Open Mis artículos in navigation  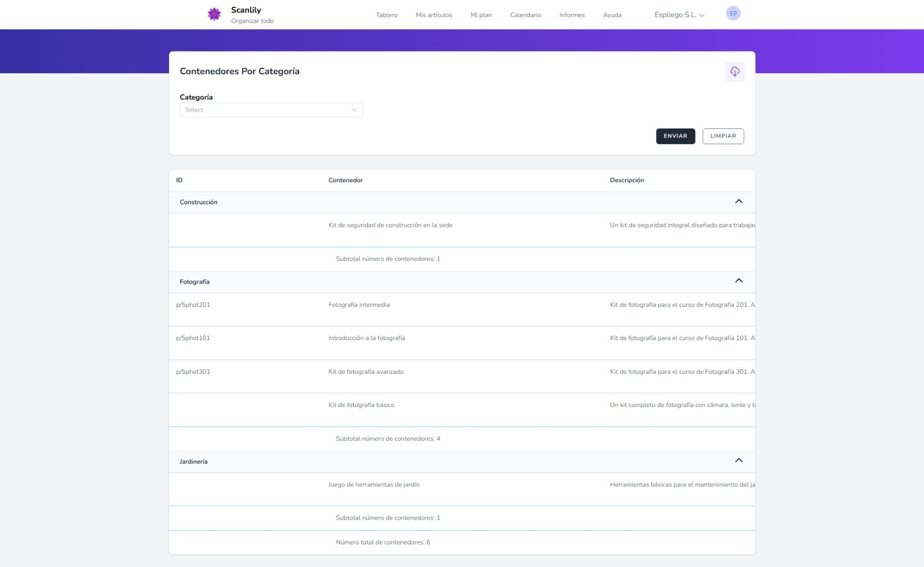coord(434,15)
